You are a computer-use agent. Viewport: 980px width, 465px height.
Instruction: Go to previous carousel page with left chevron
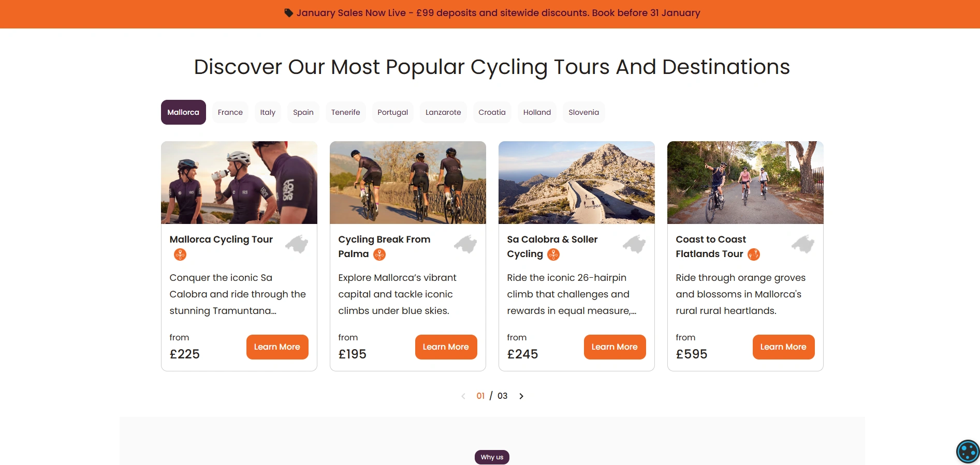pos(463,396)
